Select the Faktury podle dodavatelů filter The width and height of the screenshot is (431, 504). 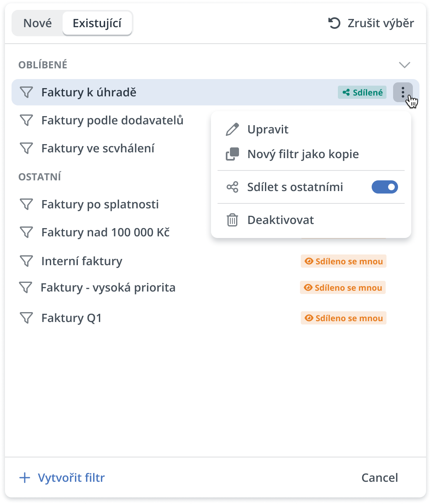pyautogui.click(x=112, y=120)
